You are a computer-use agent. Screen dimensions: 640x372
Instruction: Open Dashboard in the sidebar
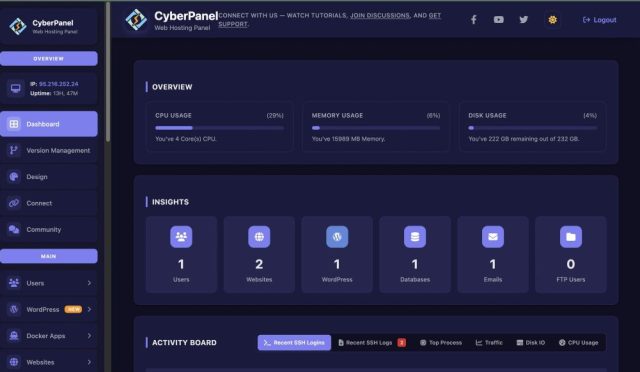(49, 124)
